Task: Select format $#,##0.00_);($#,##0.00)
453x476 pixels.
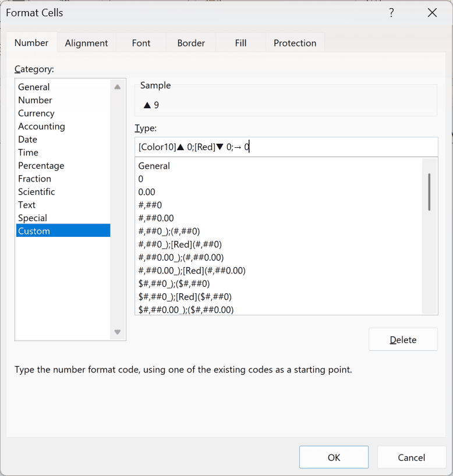Action: click(278, 309)
